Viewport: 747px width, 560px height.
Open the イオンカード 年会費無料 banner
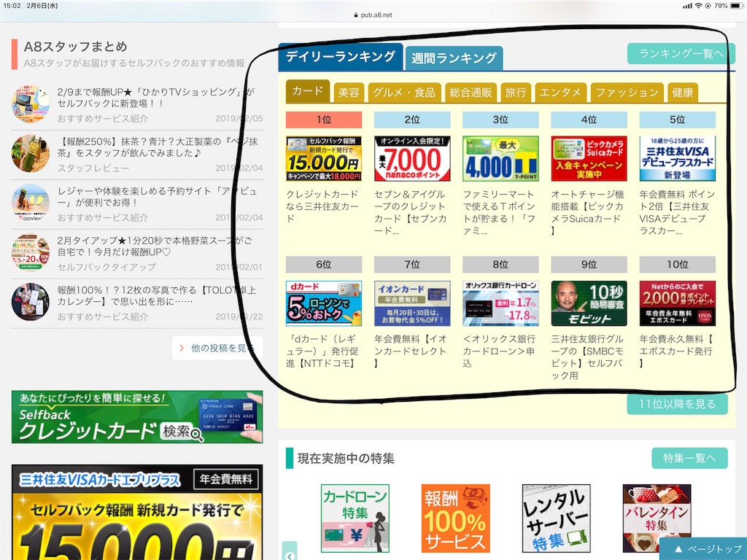[412, 303]
